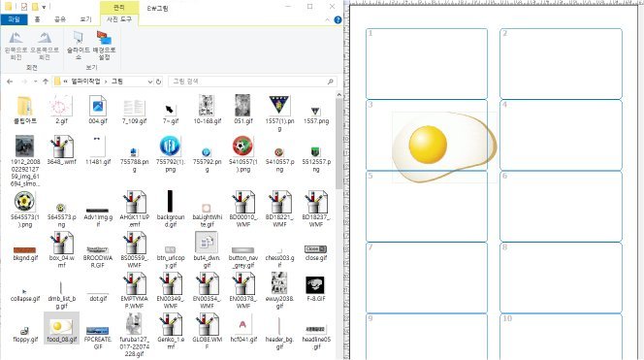This screenshot has width=644, height=360.
Task: Click the blue Help question mark icon
Action: click(338, 19)
